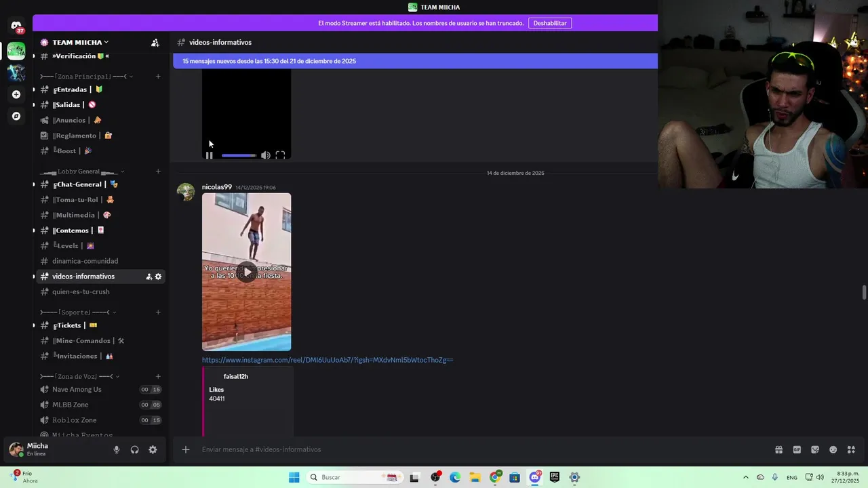Image resolution: width=868 pixels, height=488 pixels.
Task: Open the sticker picker
Action: coord(815,449)
